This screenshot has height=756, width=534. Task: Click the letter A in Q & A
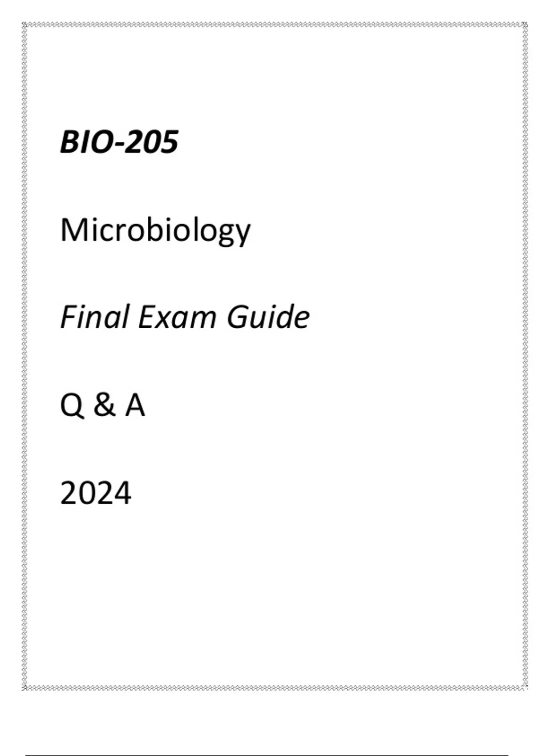point(135,406)
